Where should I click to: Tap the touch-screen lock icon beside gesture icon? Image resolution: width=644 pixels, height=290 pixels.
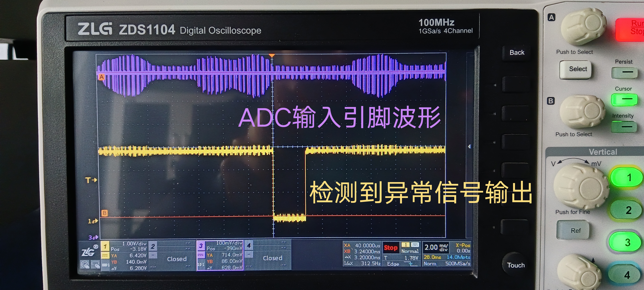[x=95, y=264]
